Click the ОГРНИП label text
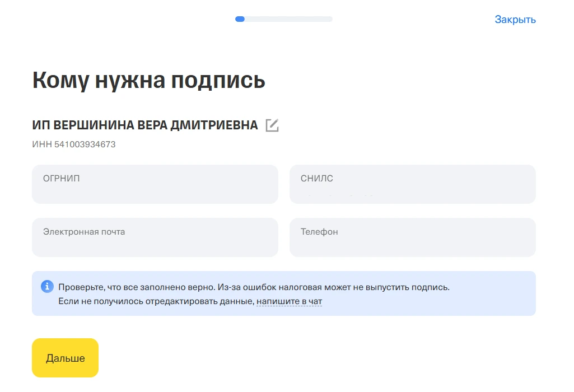The height and width of the screenshot is (392, 574). tap(62, 179)
